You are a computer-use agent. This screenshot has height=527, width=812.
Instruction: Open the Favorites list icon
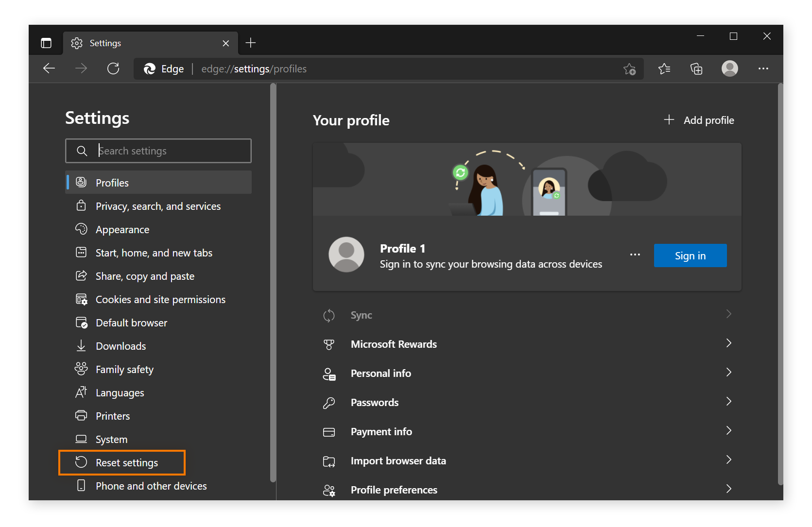pos(664,69)
